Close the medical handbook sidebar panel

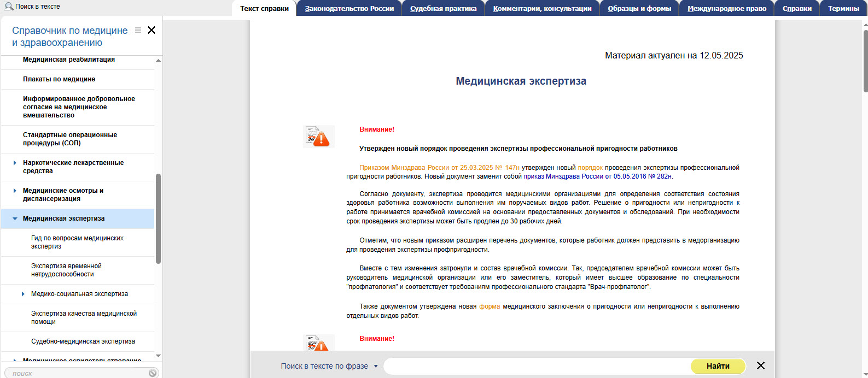click(152, 30)
